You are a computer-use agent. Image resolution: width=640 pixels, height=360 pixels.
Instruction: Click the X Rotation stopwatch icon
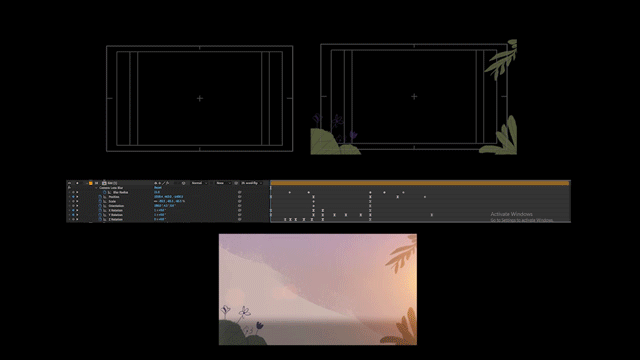(100, 210)
